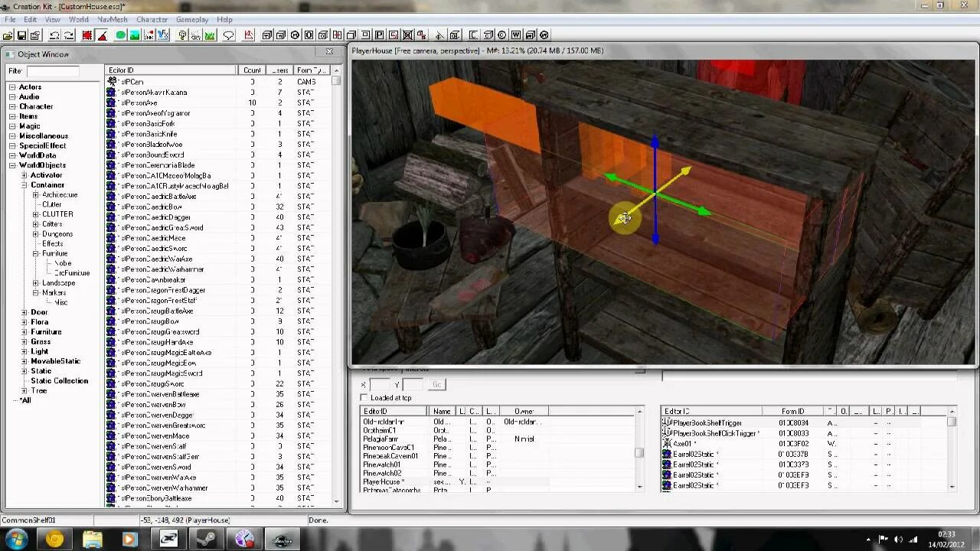Click the Redo arrow toolbar icon
Screen dimensions: 980x551
click(x=69, y=35)
